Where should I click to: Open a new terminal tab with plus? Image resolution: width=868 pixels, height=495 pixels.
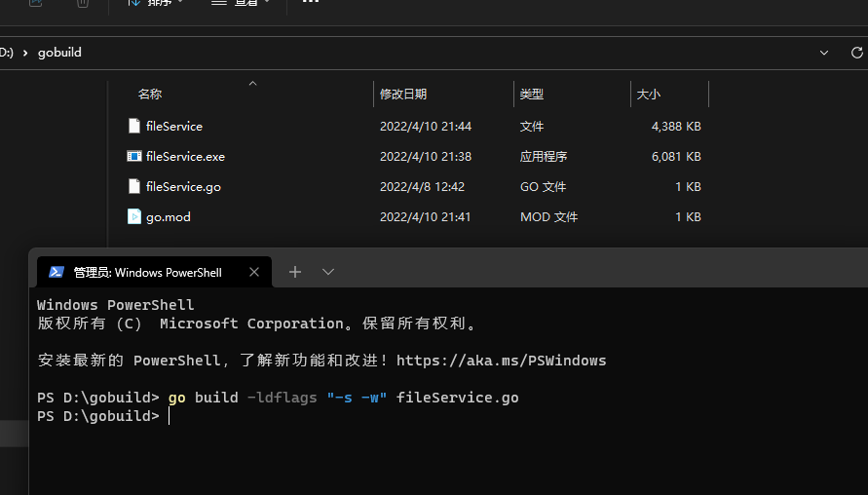[295, 272]
